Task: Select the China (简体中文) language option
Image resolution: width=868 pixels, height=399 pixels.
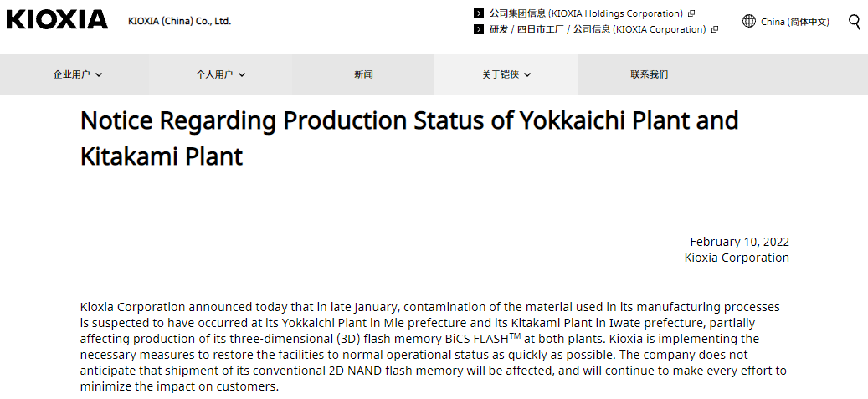Action: [795, 22]
